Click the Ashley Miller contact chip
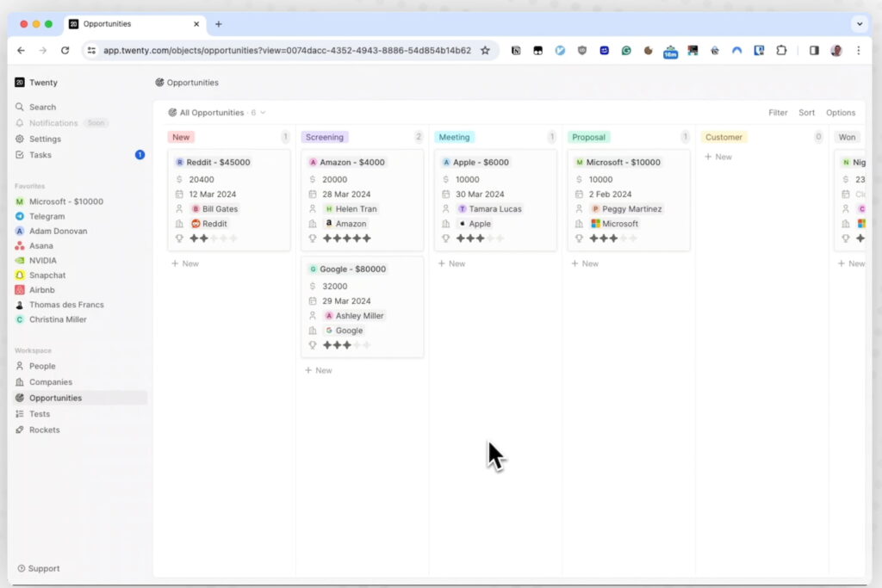The image size is (882, 588). (354, 316)
